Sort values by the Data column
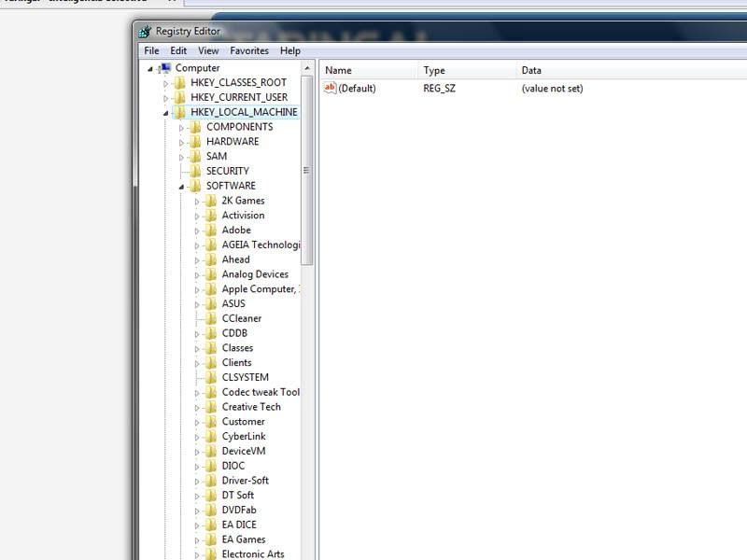This screenshot has width=747, height=560. (x=631, y=71)
